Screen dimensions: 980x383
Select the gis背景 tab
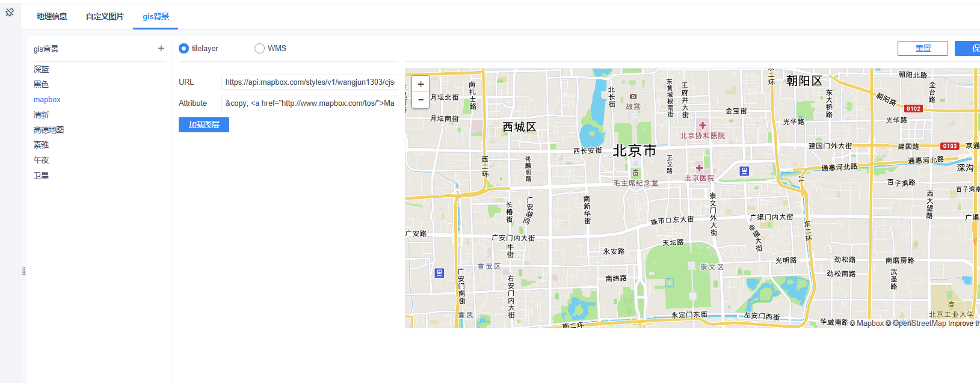156,17
